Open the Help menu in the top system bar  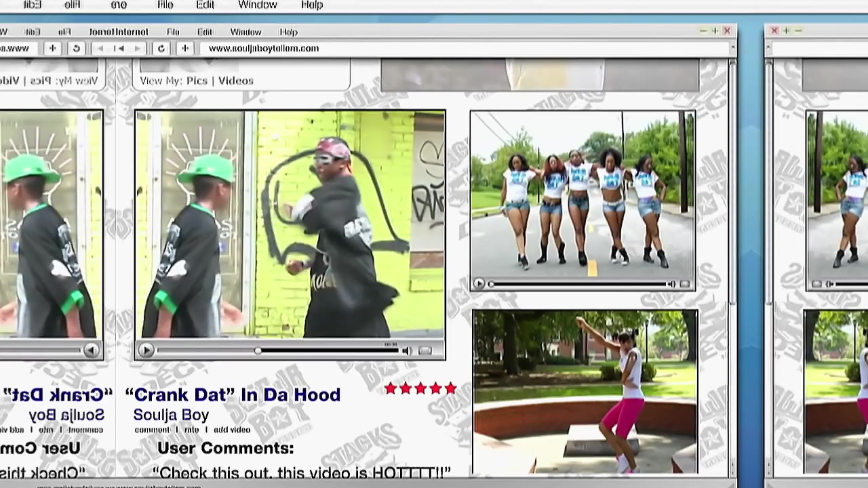pyautogui.click(x=312, y=5)
